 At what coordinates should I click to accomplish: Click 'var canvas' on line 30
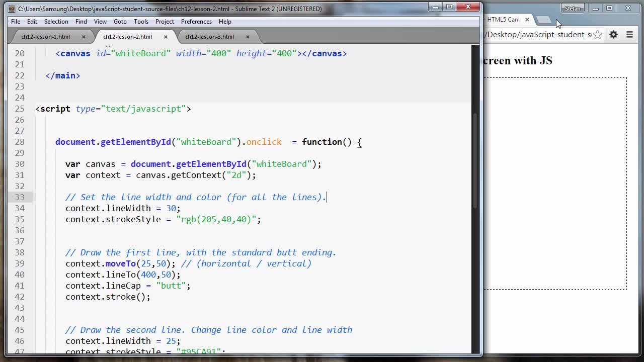click(x=91, y=164)
